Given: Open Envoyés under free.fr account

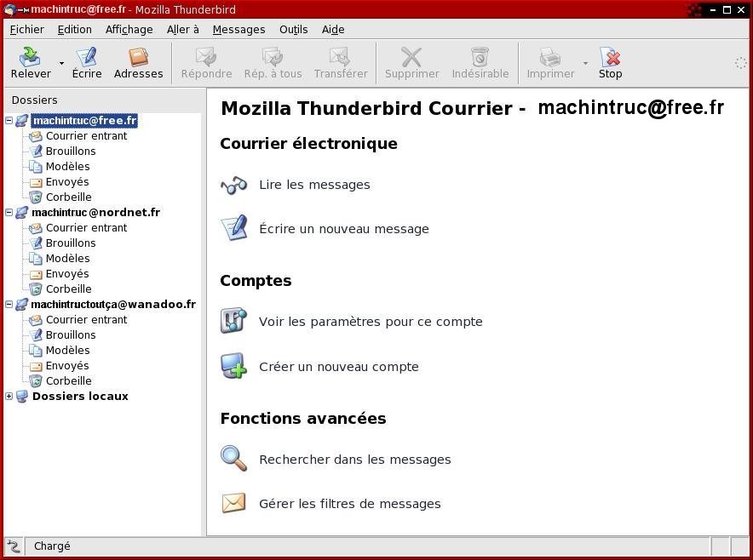Looking at the screenshot, I should click(67, 182).
